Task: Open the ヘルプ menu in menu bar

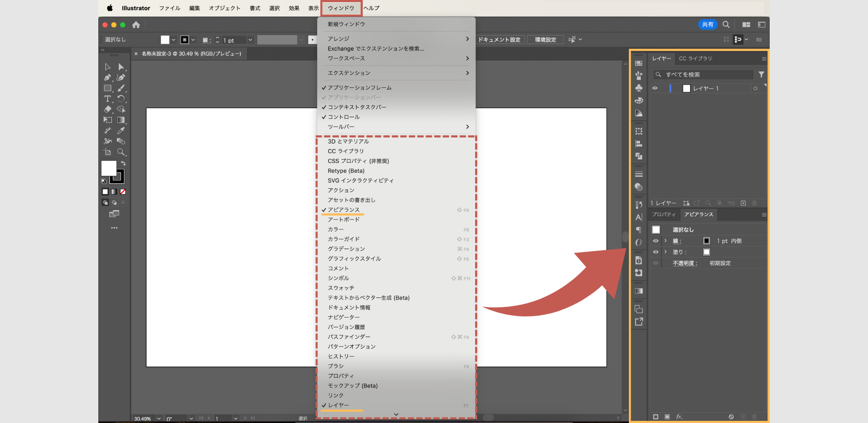Action: click(x=371, y=8)
